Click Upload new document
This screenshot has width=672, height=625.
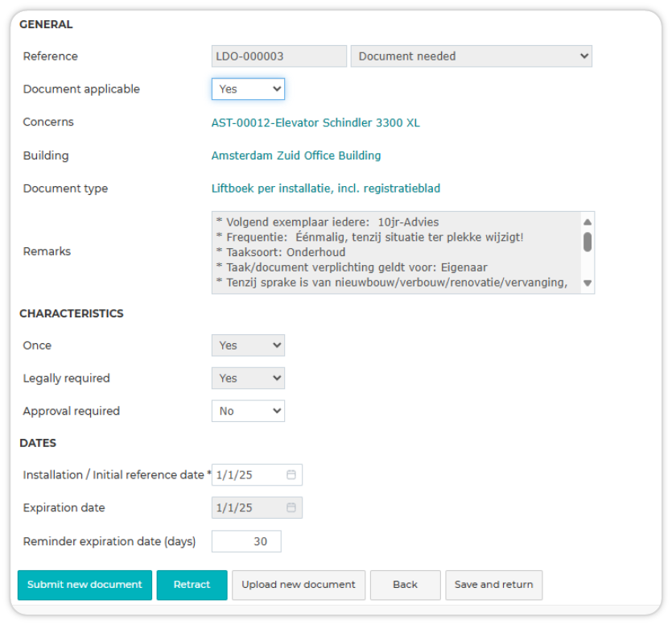coord(299,585)
